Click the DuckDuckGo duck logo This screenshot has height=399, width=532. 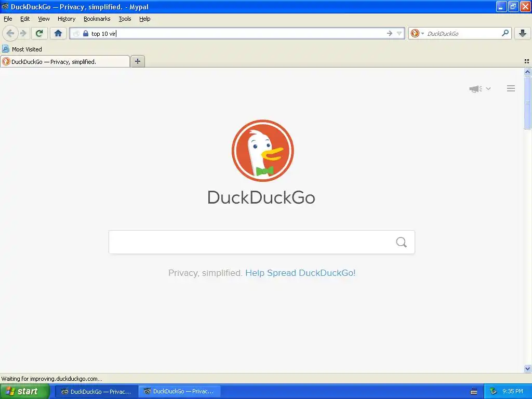pyautogui.click(x=262, y=150)
